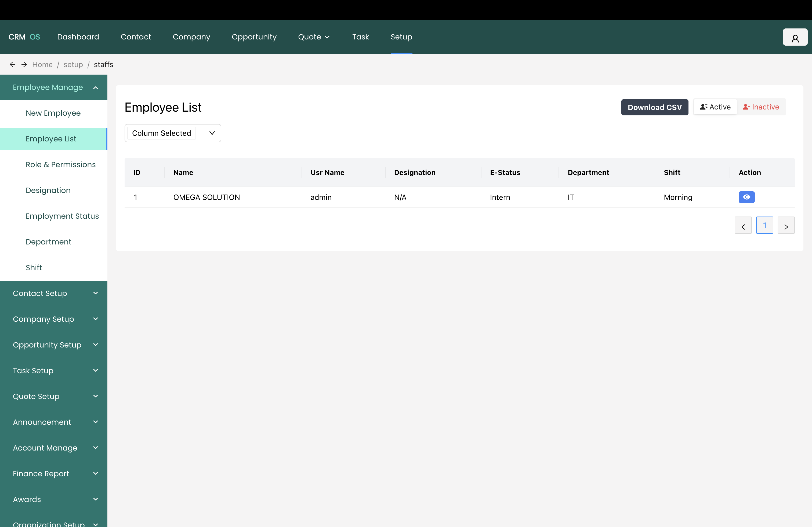Viewport: 812px width, 527px height.
Task: Open the Home breadcrumb link
Action: click(42, 64)
